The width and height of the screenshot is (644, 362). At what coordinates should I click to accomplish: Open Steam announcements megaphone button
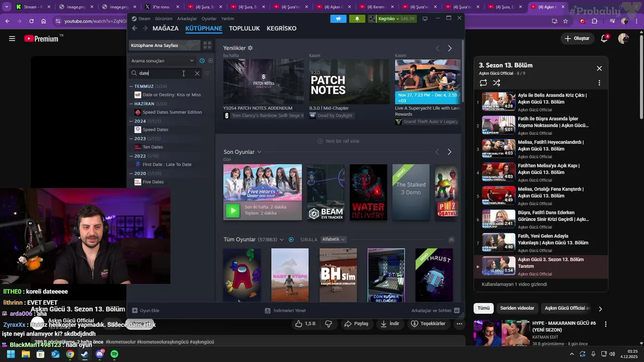[338, 19]
